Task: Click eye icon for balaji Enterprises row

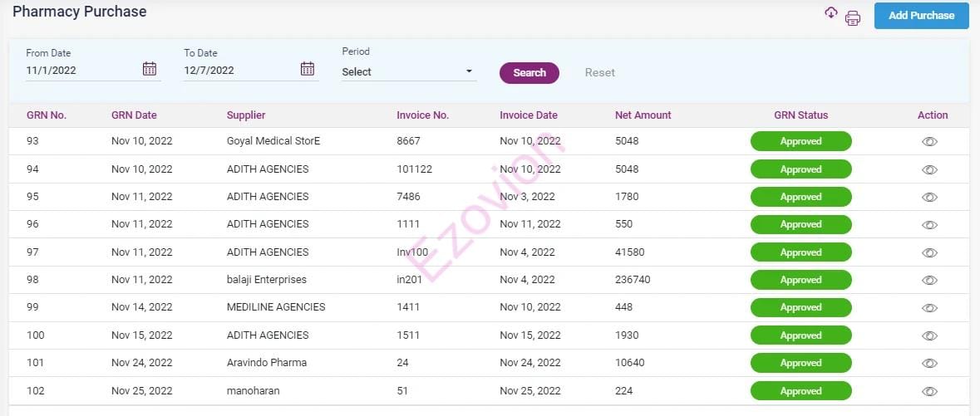Action: click(x=929, y=281)
